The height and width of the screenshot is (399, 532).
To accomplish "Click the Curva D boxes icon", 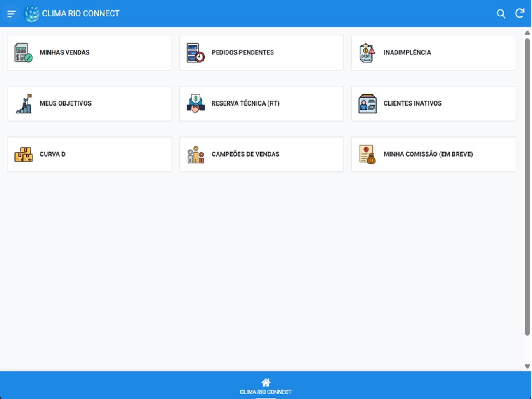I will click(24, 155).
